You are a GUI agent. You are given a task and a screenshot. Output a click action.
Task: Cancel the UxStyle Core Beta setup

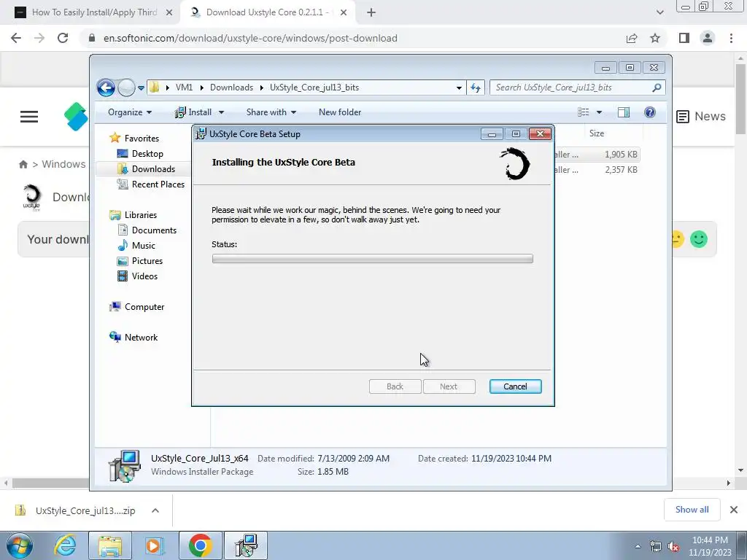pos(516,386)
